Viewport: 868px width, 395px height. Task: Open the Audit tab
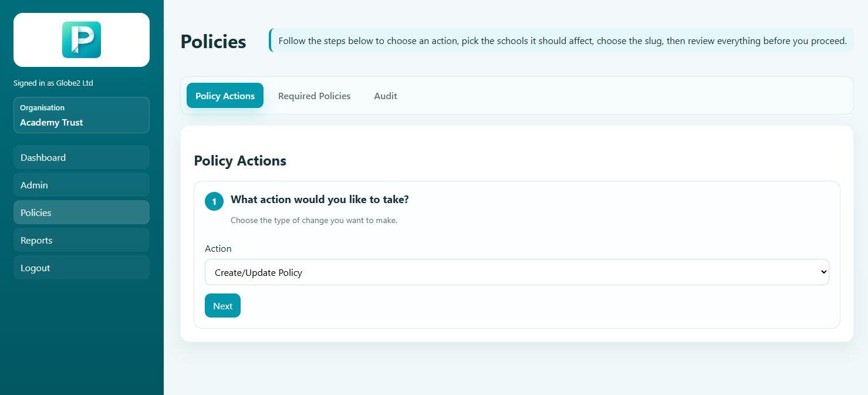tap(386, 96)
